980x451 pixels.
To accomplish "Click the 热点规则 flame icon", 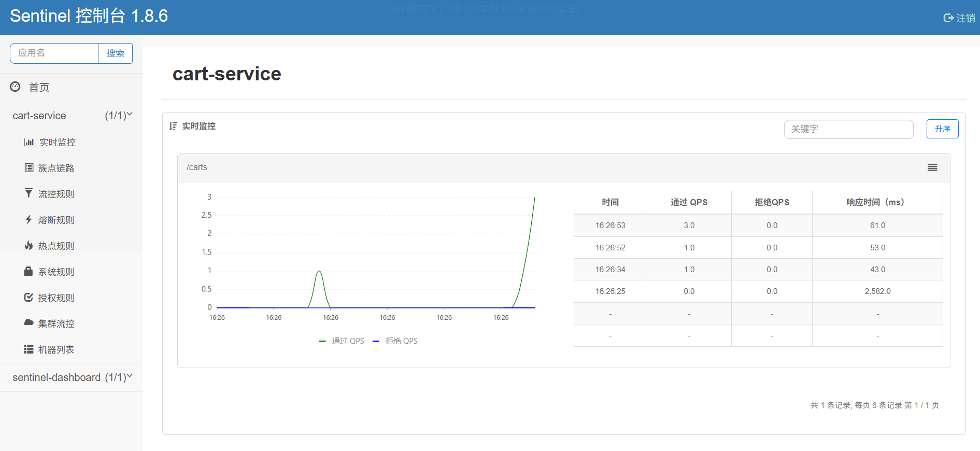I will point(29,245).
